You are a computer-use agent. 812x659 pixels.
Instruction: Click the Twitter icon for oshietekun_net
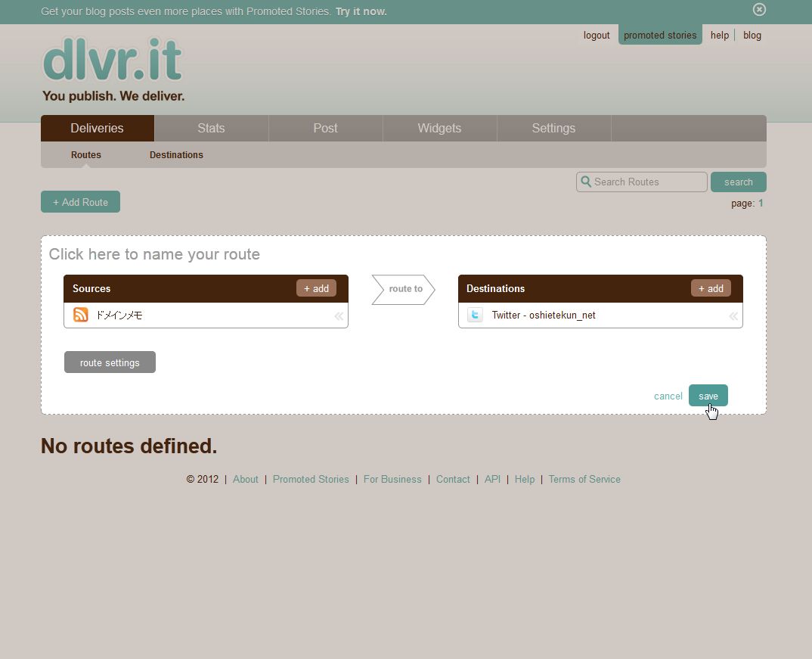(475, 315)
